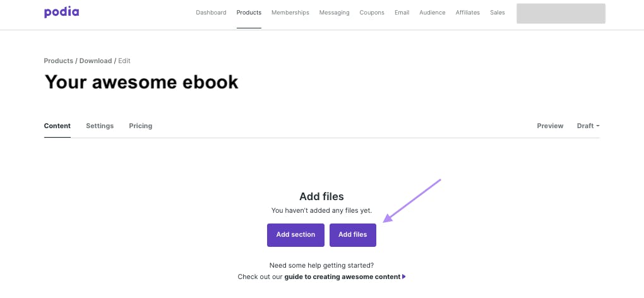Click the Products breadcrumb link
644x298 pixels.
coord(58,61)
